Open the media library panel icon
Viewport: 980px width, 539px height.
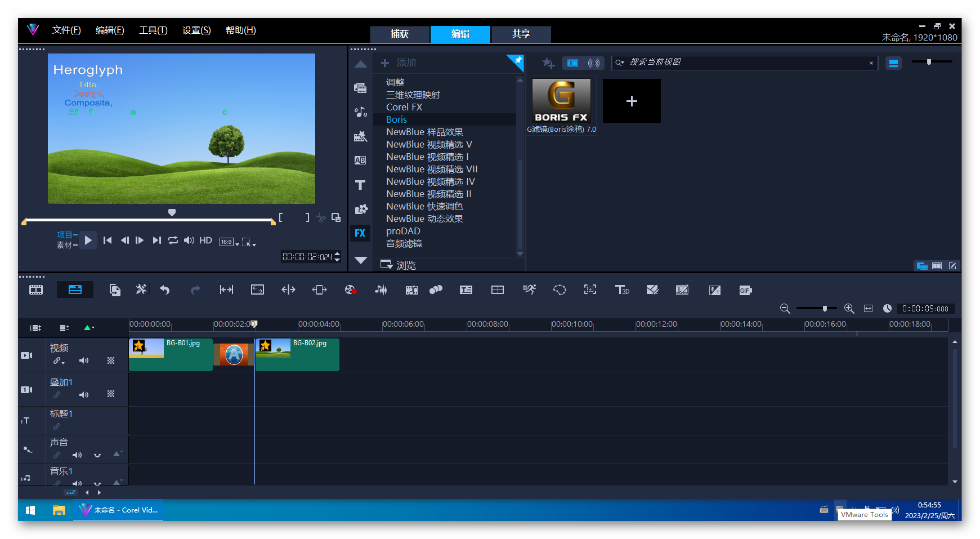(360, 87)
